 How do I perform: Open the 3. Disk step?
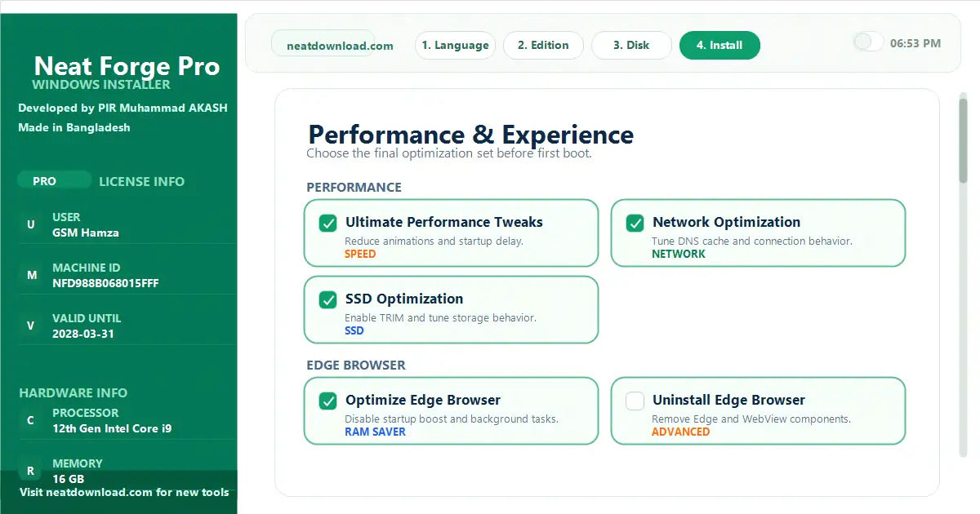[x=631, y=46]
